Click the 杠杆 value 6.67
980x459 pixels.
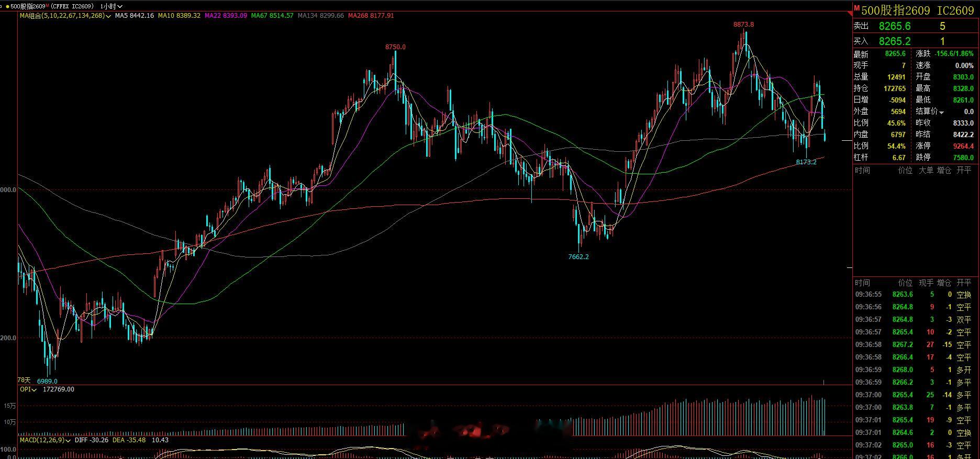[x=899, y=158]
